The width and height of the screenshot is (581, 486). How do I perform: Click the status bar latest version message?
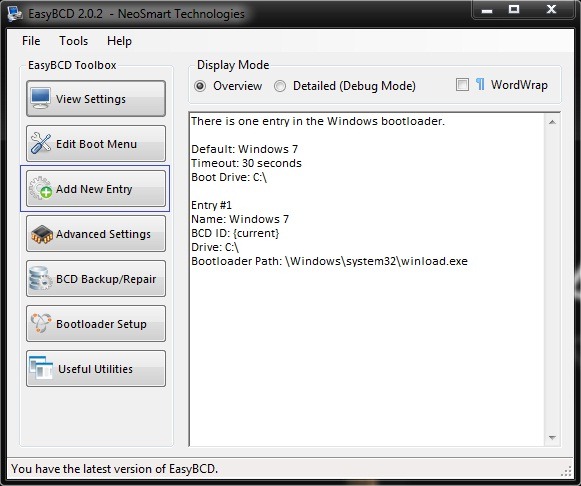pos(114,469)
